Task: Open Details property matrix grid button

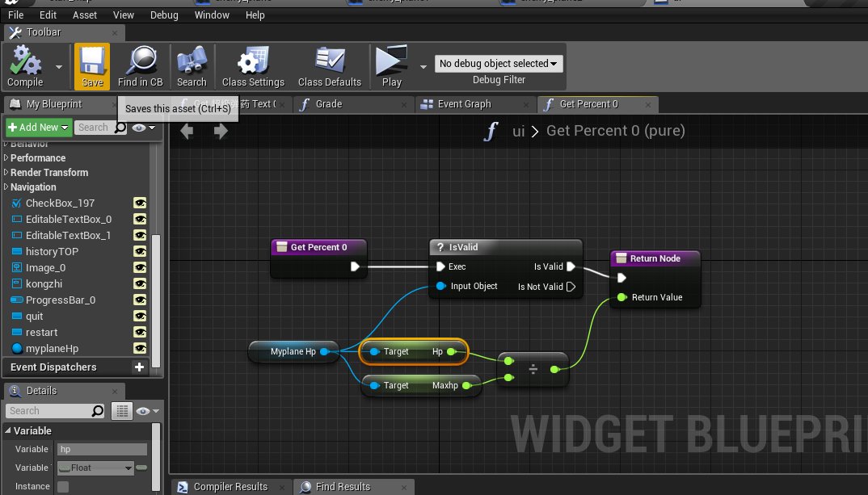Action: pyautogui.click(x=122, y=411)
